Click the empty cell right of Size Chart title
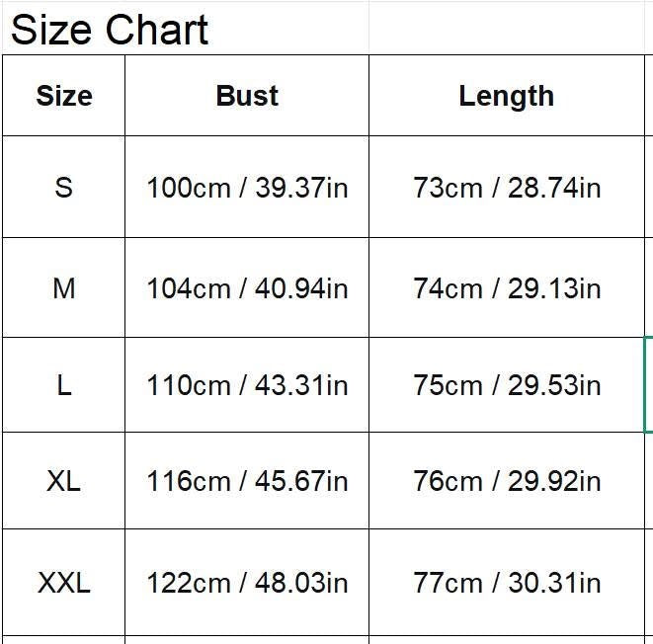 point(506,28)
